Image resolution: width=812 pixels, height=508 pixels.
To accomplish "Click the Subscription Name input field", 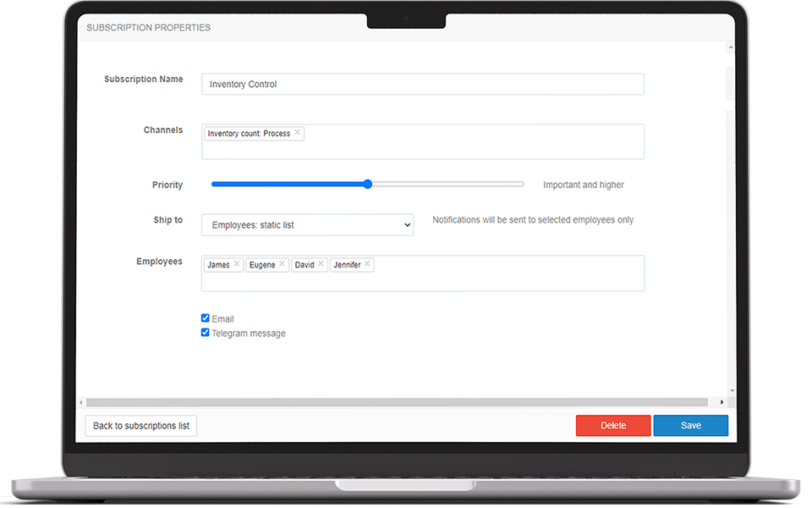I will coord(423,84).
